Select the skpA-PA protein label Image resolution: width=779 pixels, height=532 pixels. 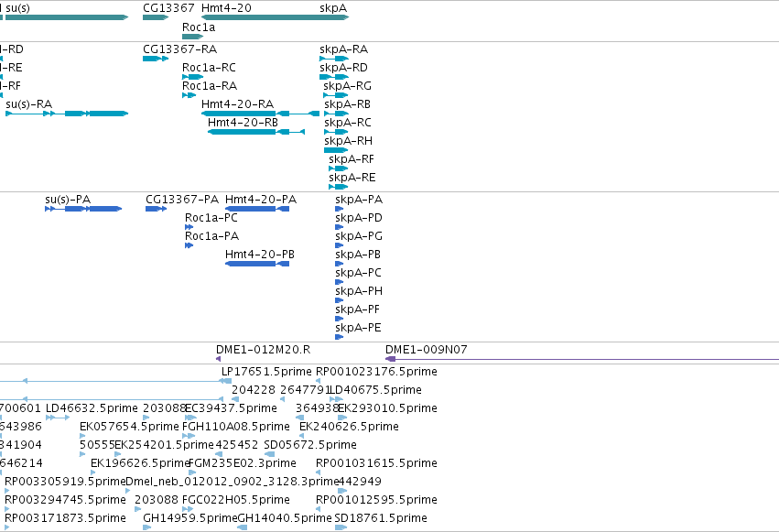(x=359, y=200)
